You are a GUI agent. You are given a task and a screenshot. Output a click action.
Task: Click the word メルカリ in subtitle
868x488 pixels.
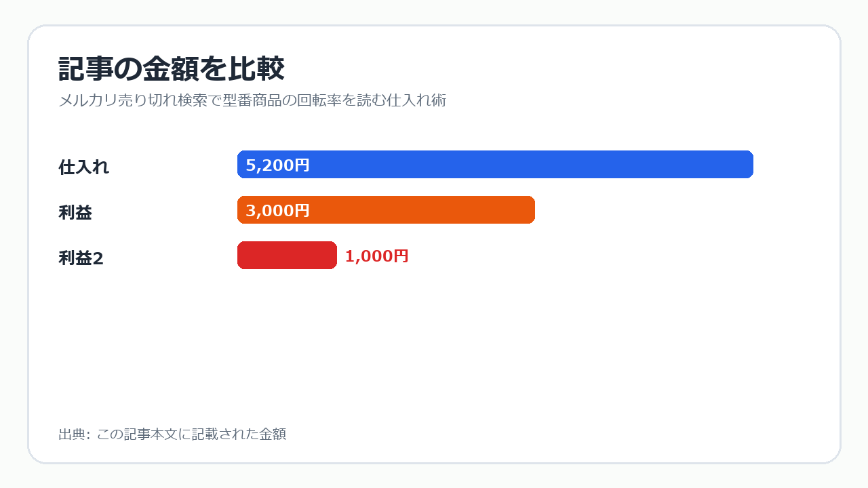pos(88,101)
